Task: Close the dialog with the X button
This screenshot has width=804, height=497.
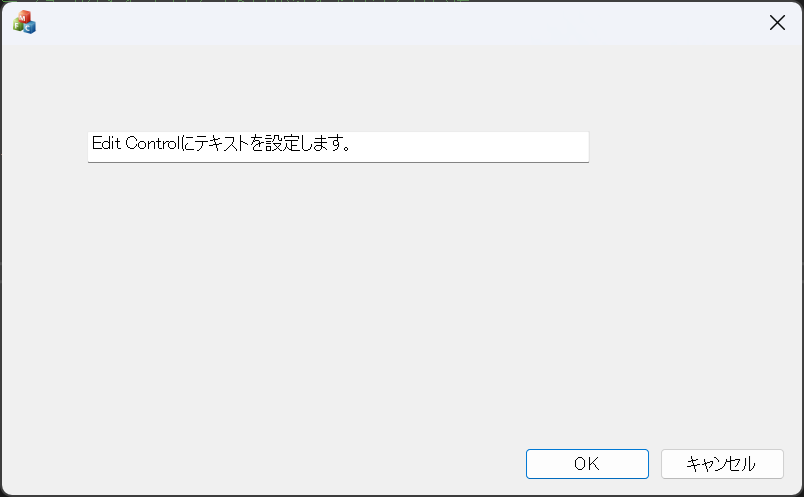Action: coord(777,23)
